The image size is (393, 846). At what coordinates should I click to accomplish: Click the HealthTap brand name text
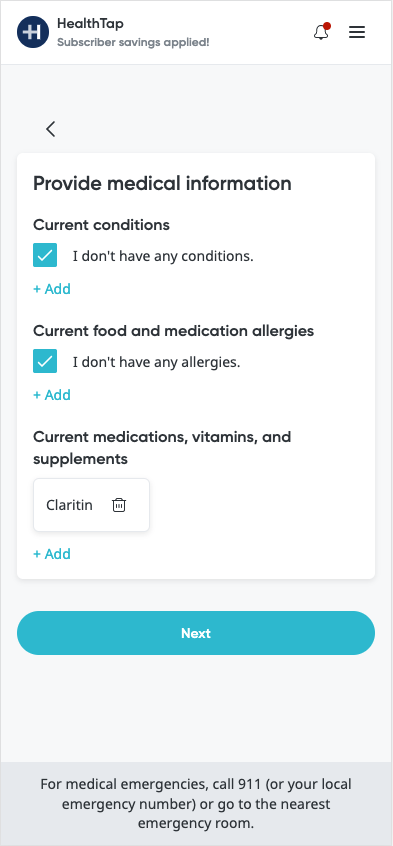90,24
